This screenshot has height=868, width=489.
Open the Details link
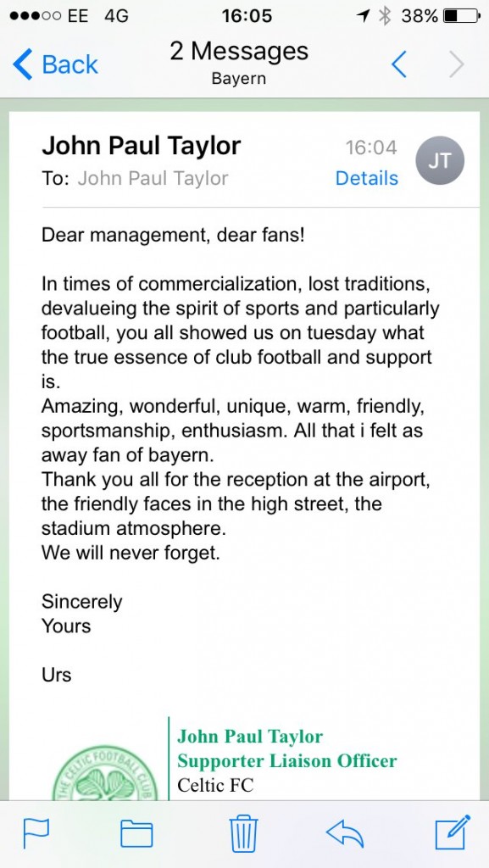367,178
